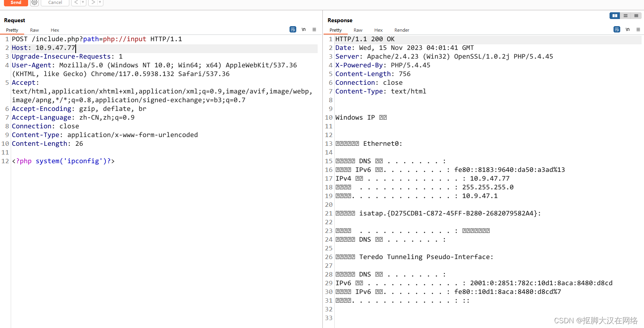Select the Response Pretty tab

[336, 30]
